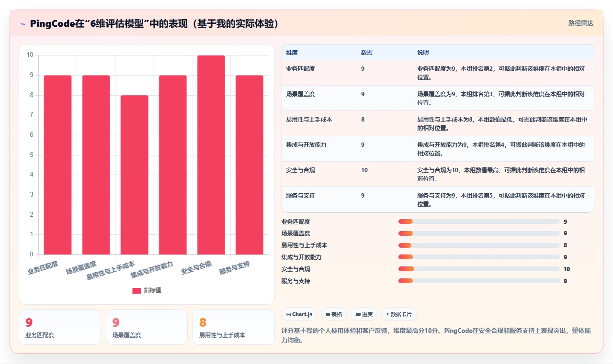Click the 易用性与上手成本 bar in chart
Image resolution: width=613 pixels, height=364 pixels.
click(x=135, y=175)
